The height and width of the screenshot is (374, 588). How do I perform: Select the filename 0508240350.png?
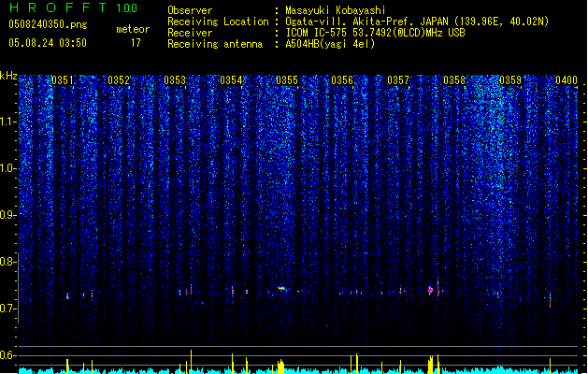pyautogui.click(x=48, y=24)
